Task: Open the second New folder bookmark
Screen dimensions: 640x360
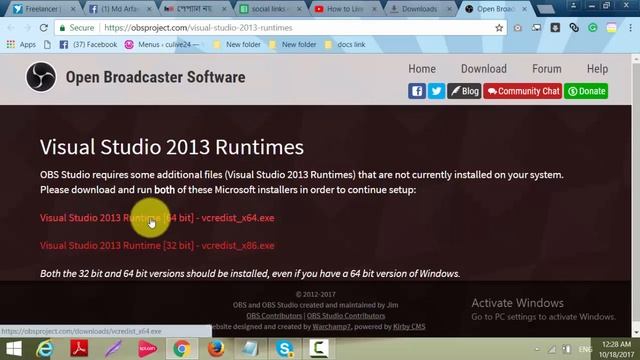Action: 293,44
